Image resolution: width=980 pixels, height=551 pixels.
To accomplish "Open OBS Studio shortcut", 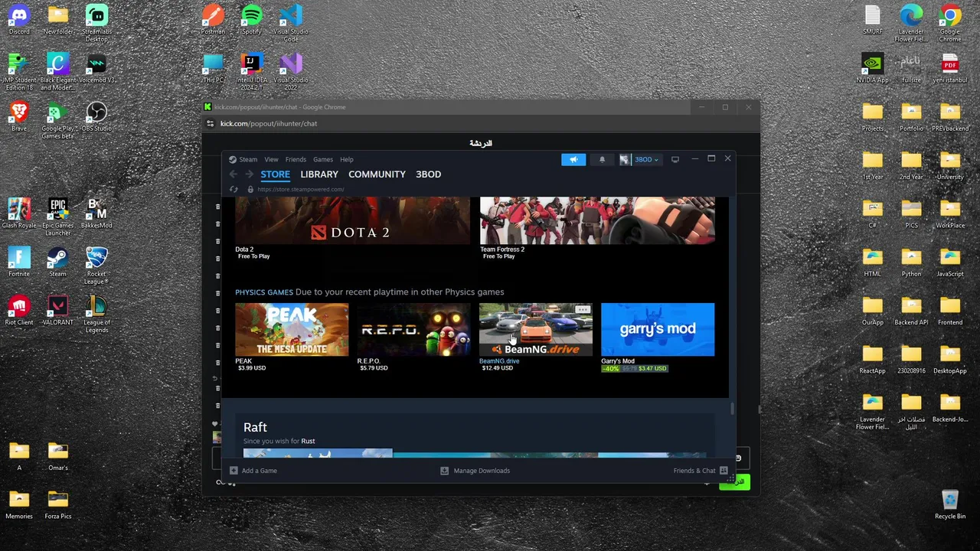I will click(x=96, y=117).
